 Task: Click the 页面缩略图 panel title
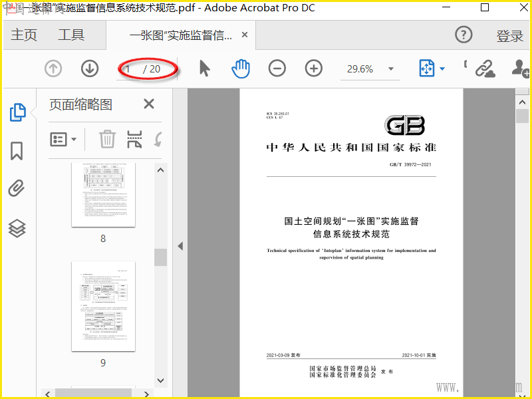coord(80,104)
